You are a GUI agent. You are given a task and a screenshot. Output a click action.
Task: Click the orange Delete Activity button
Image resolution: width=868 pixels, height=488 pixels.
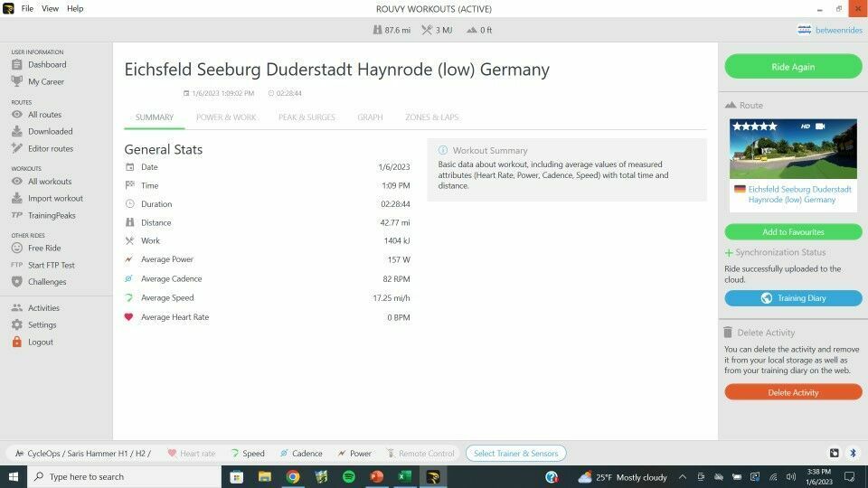[x=793, y=392]
